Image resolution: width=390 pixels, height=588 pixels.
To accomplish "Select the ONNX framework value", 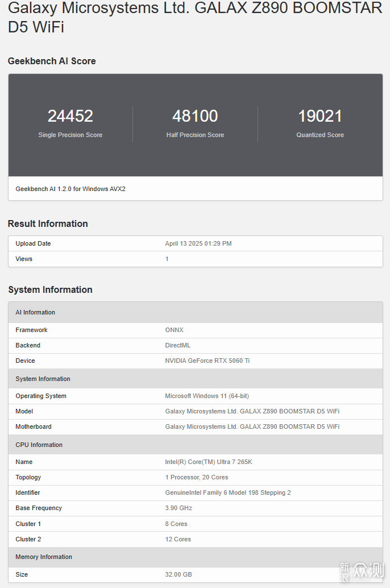I will point(175,330).
